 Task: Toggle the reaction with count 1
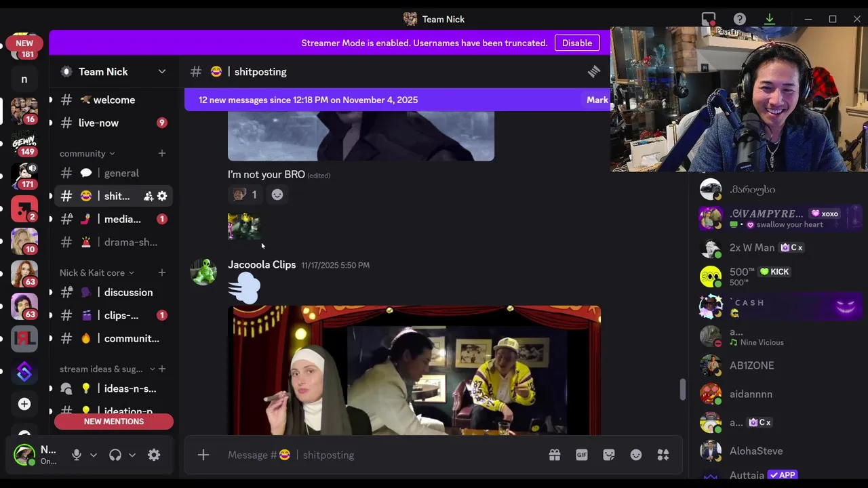click(x=245, y=195)
